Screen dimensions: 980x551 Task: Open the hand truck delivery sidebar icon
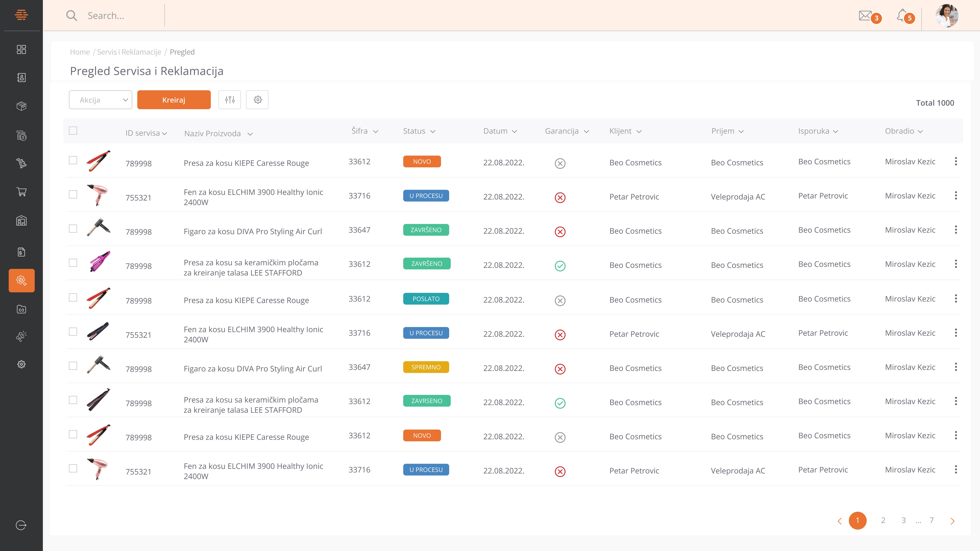tap(21, 163)
